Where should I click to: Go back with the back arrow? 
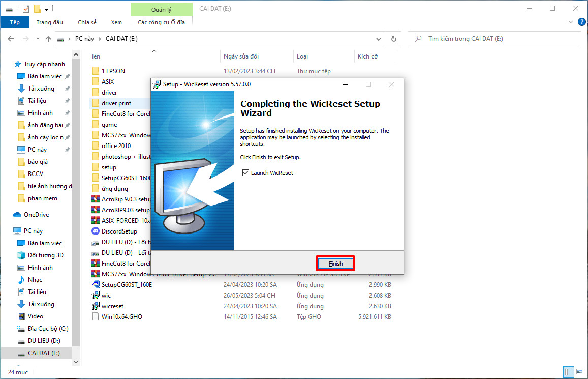[11, 39]
